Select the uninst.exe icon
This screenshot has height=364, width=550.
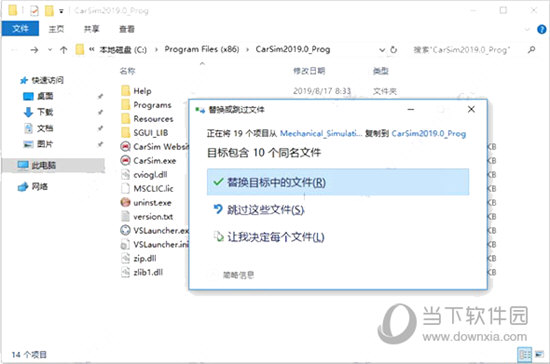(x=125, y=202)
